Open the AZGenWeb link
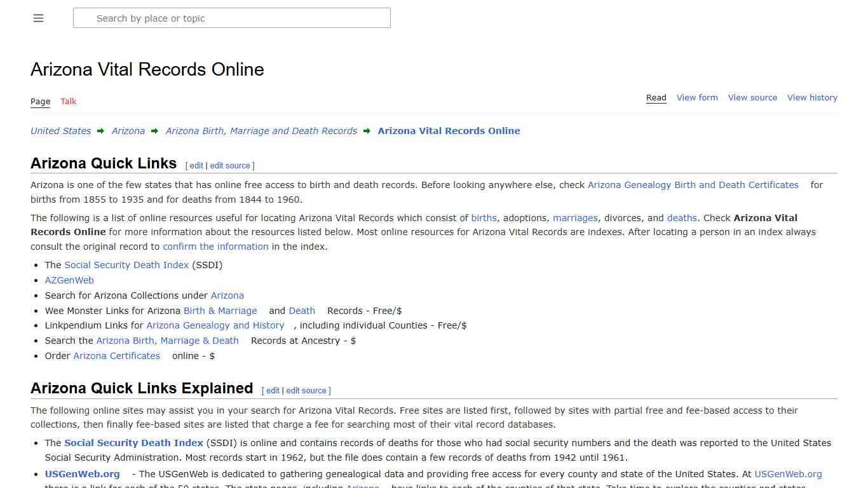 [x=69, y=280]
